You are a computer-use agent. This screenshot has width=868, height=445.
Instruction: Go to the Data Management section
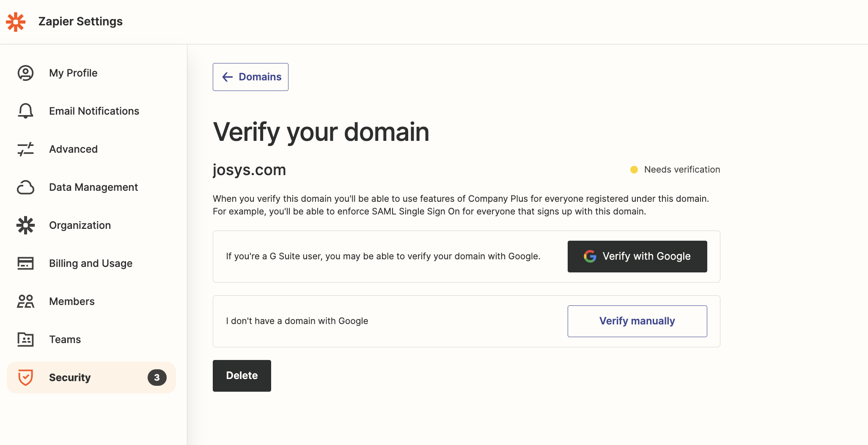(x=93, y=187)
